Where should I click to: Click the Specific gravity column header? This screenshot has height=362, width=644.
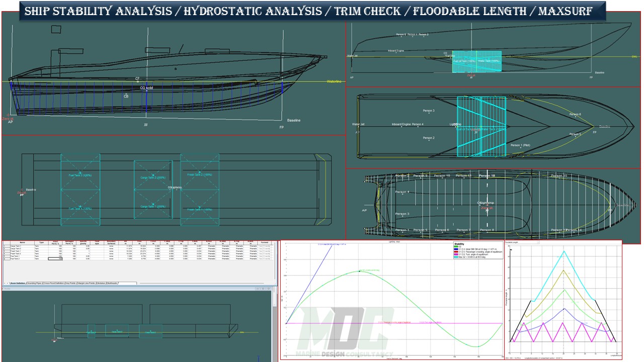coord(84,242)
